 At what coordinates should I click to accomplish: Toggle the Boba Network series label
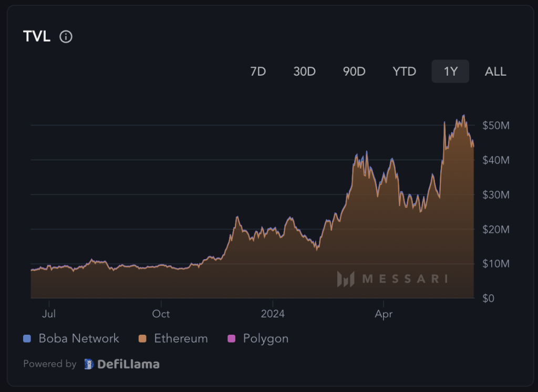pyautogui.click(x=79, y=338)
